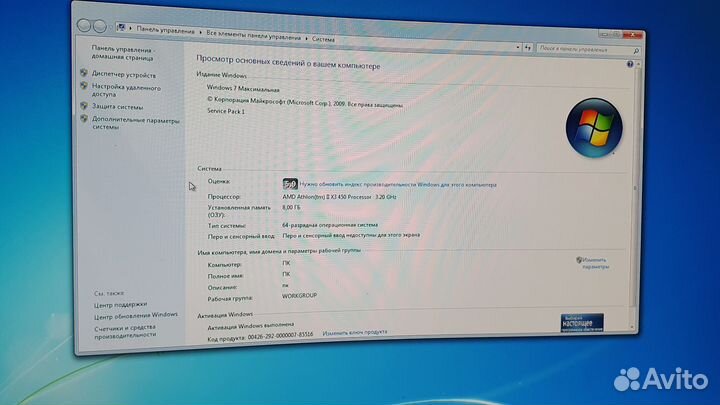Click the shield icon beside Диспетчер устройств

tap(83, 74)
